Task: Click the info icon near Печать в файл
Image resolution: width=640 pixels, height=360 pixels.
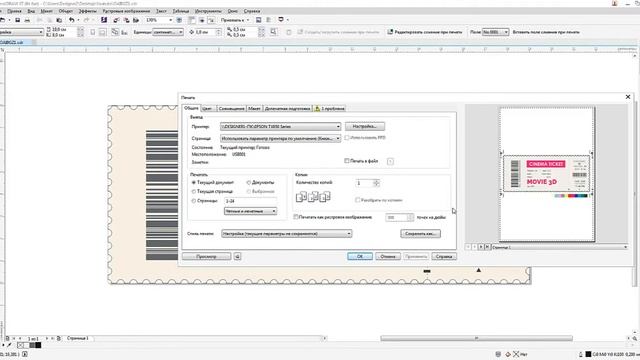Action: point(390,161)
